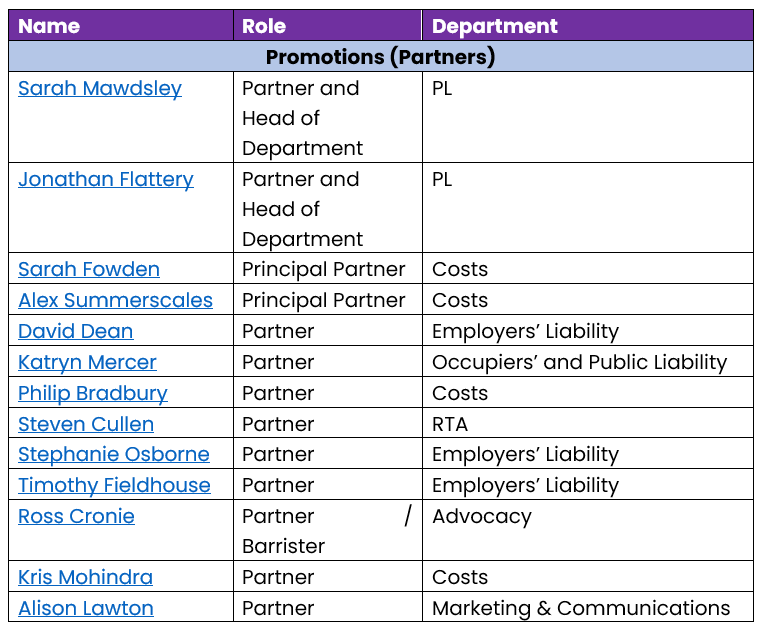Click the Promotions (Partners) section heading

[x=380, y=56]
